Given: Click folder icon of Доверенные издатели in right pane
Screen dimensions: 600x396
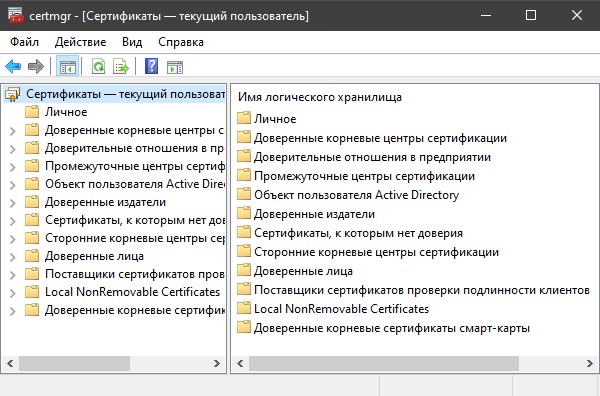Looking at the screenshot, I should point(244,213).
